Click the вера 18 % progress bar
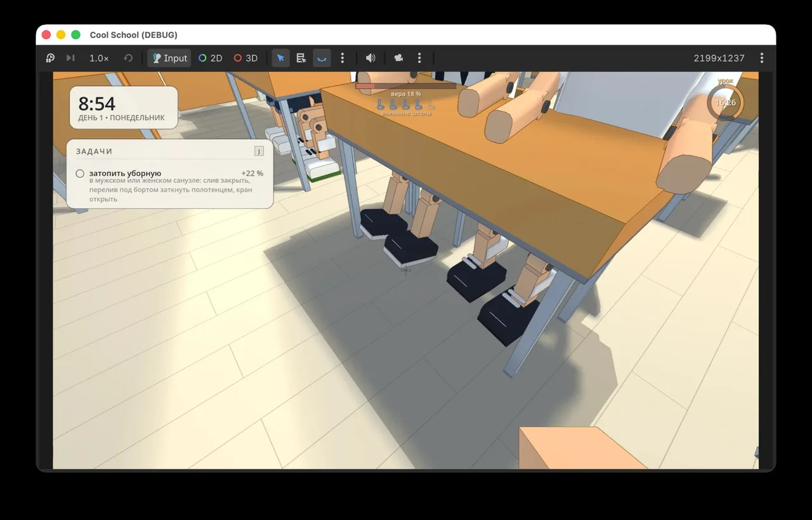The height and width of the screenshot is (520, 812). [x=405, y=86]
